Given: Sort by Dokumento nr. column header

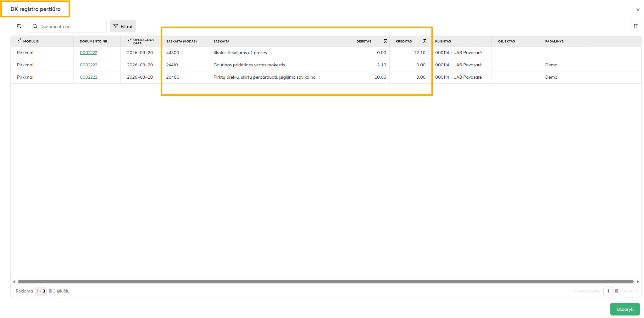Looking at the screenshot, I should click(x=94, y=41).
